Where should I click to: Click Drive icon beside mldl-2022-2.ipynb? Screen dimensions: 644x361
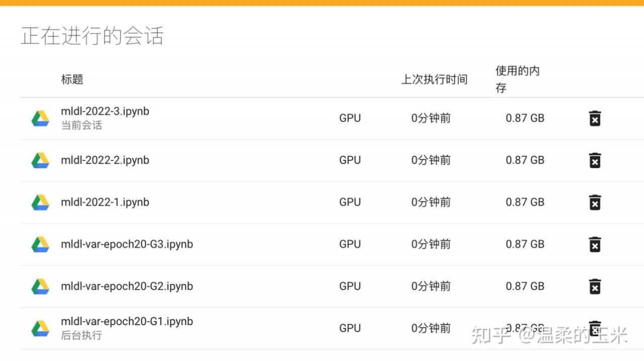tap(40, 160)
